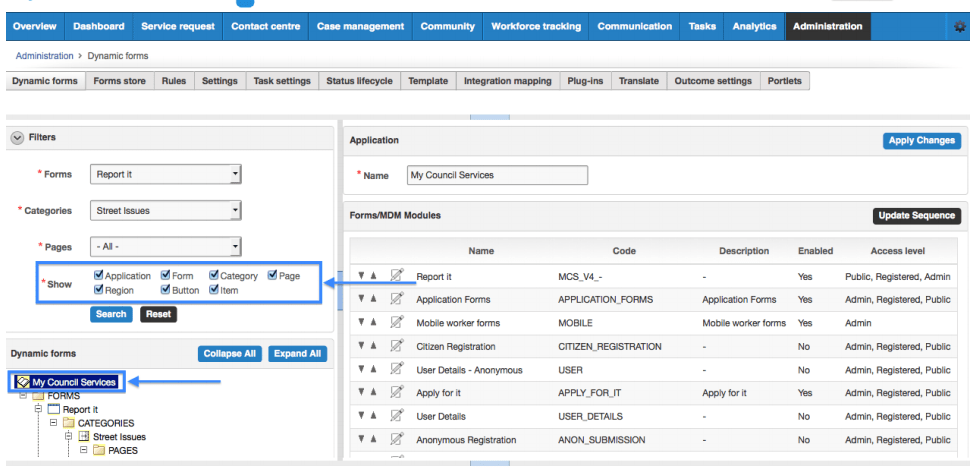This screenshot has width=972, height=468.
Task: Switch to Integration mapping tab
Action: tap(508, 81)
